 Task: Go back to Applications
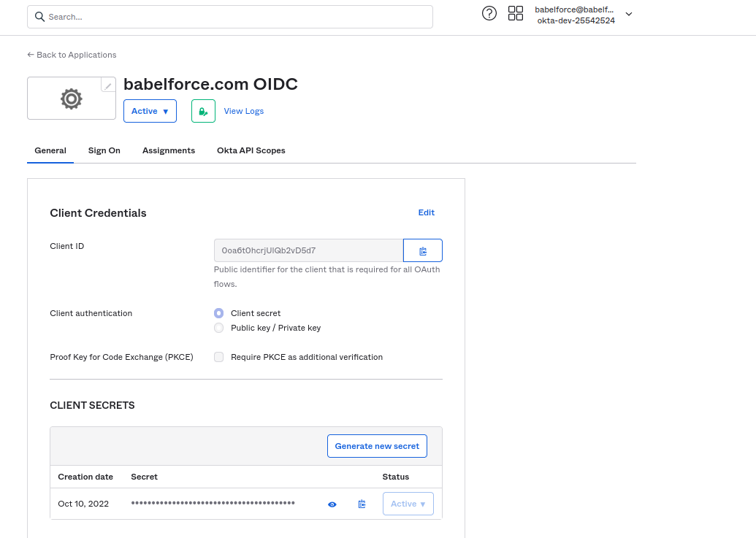point(72,55)
